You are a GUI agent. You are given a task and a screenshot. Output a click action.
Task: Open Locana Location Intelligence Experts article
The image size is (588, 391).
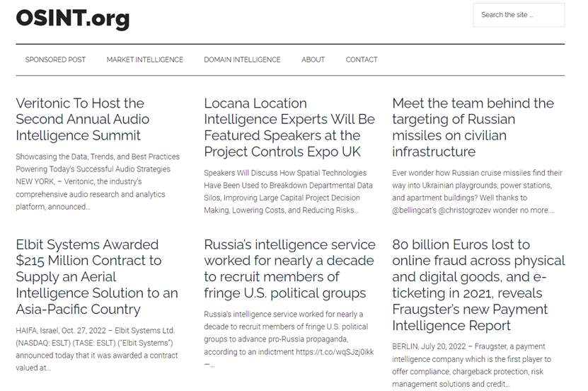point(289,127)
